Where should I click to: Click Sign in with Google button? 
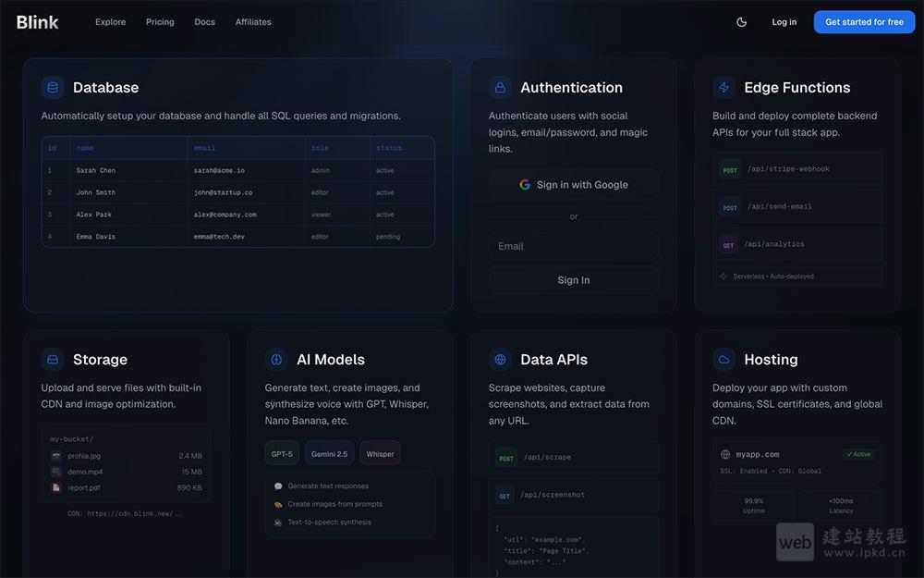coord(573,185)
